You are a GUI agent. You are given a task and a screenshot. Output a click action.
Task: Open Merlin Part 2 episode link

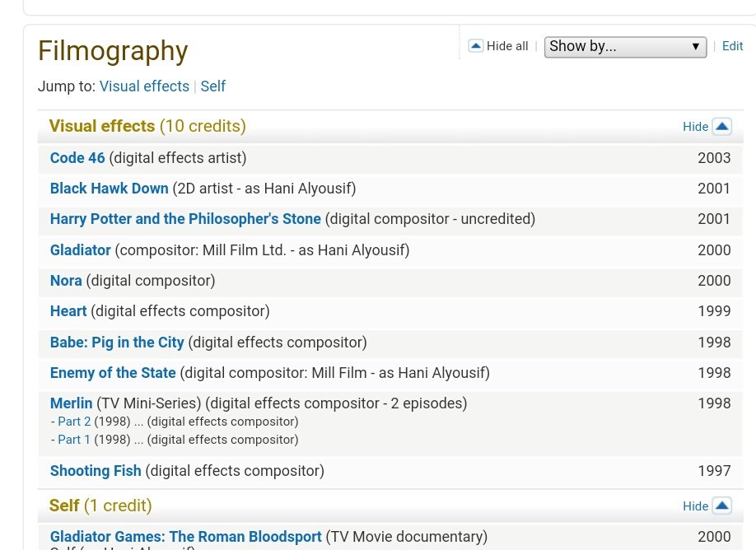click(74, 422)
